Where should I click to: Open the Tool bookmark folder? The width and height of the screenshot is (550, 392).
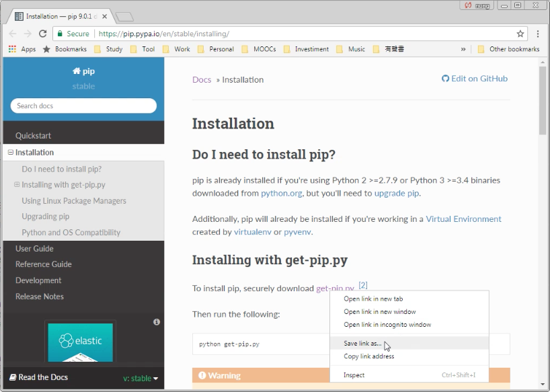click(x=143, y=49)
